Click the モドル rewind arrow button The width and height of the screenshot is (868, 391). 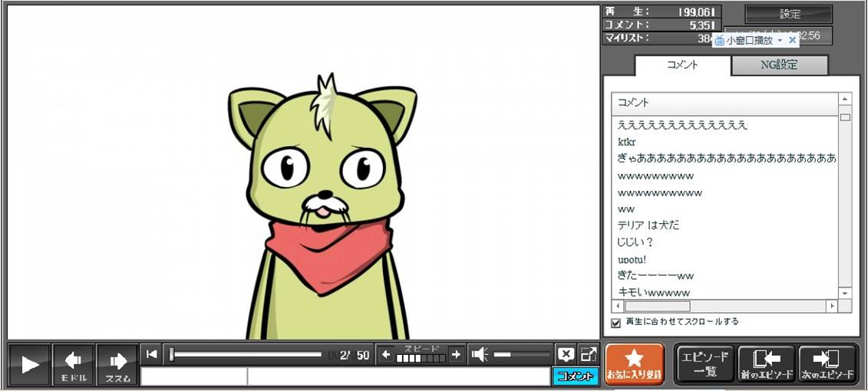(74, 364)
